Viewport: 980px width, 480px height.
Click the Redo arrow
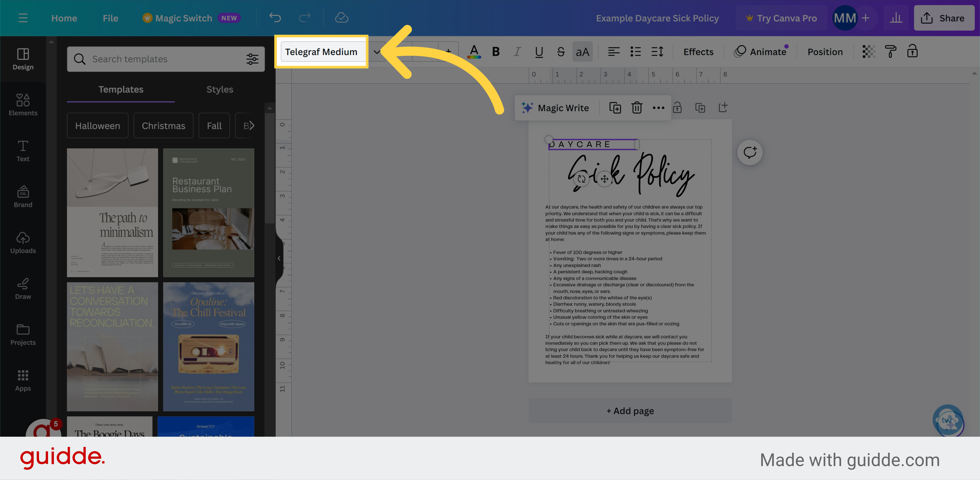tap(305, 18)
